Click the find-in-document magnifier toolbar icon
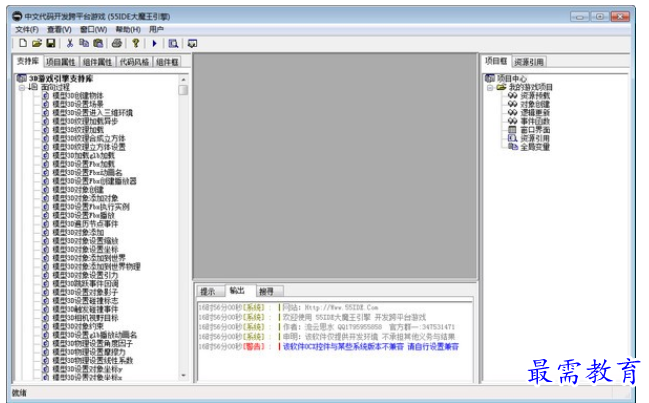The height and width of the screenshot is (403, 649). (x=173, y=43)
